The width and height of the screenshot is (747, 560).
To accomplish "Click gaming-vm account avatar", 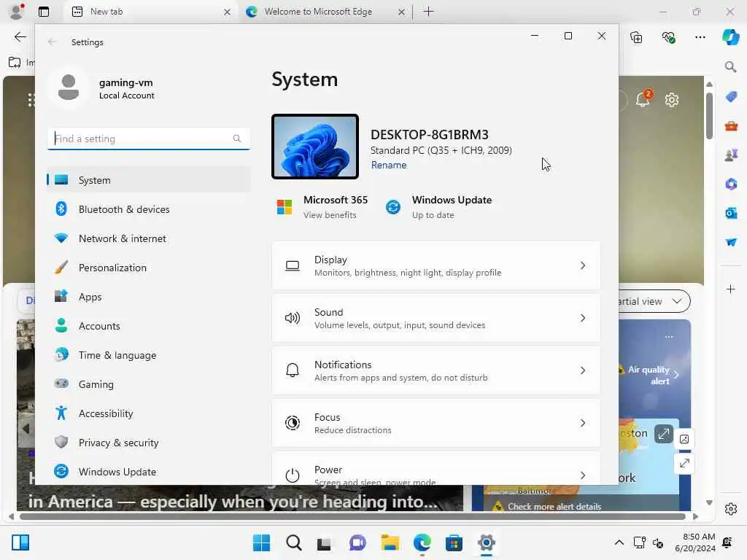I will click(68, 87).
